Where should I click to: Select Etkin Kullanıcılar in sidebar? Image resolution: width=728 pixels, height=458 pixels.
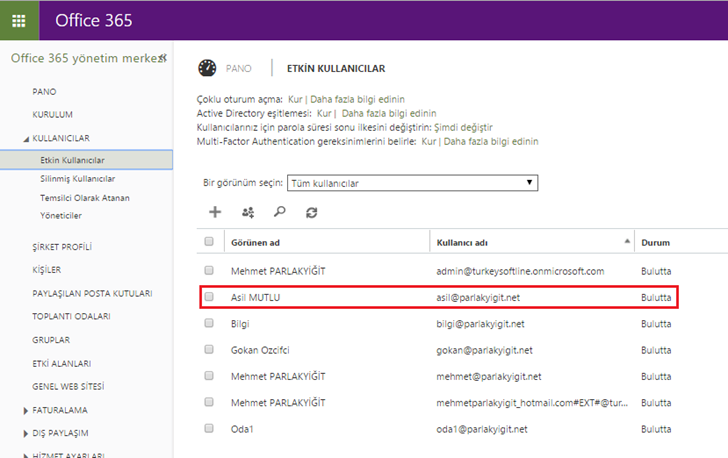click(86, 160)
